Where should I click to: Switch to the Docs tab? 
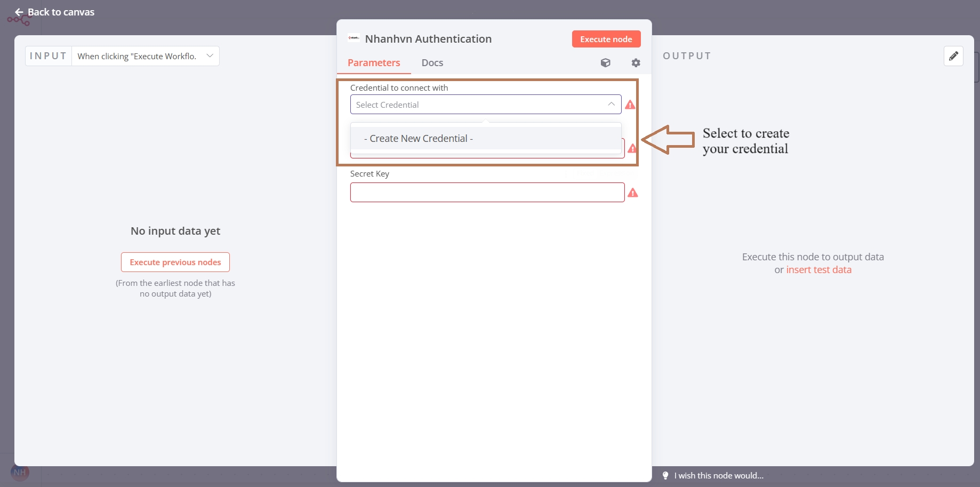tap(432, 63)
